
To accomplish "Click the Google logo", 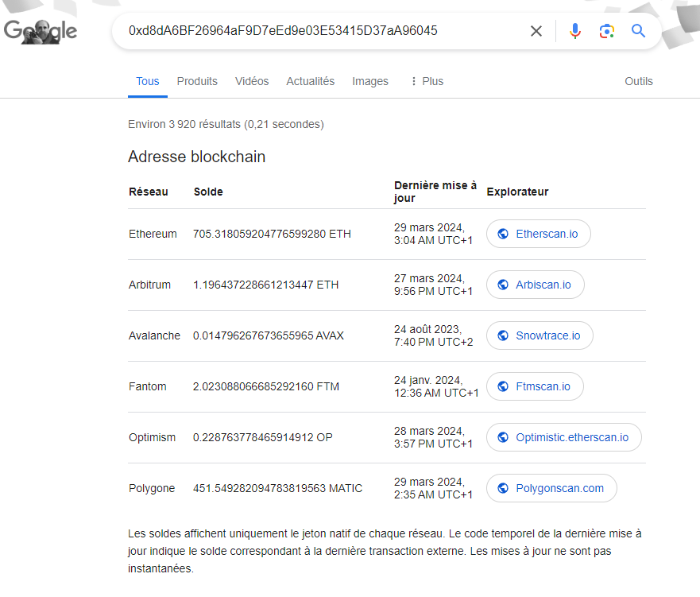I will coord(40,32).
